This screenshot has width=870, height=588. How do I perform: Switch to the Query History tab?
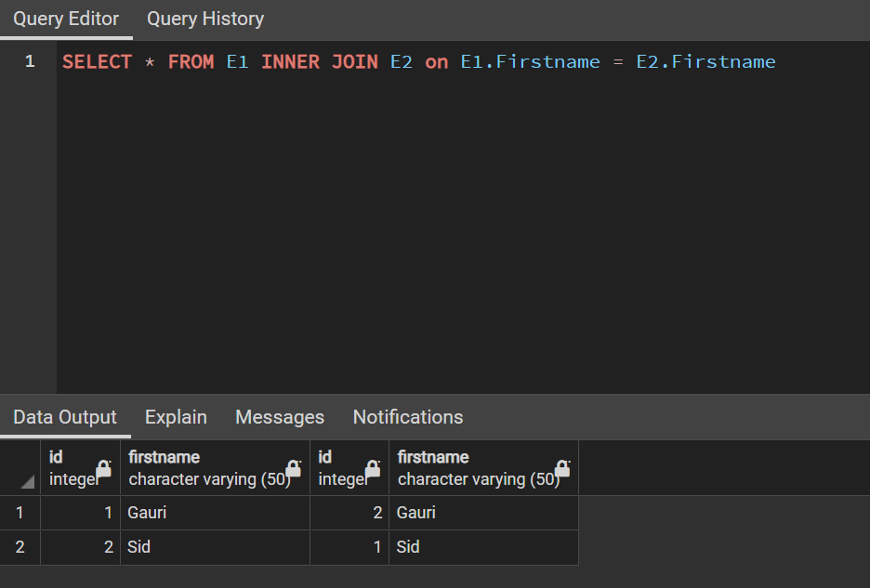click(204, 19)
